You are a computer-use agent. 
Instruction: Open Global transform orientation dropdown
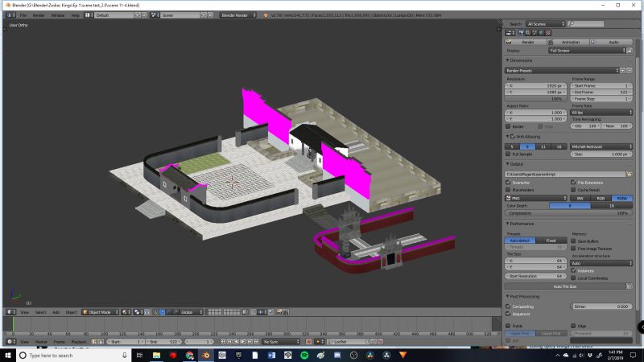[192, 312]
